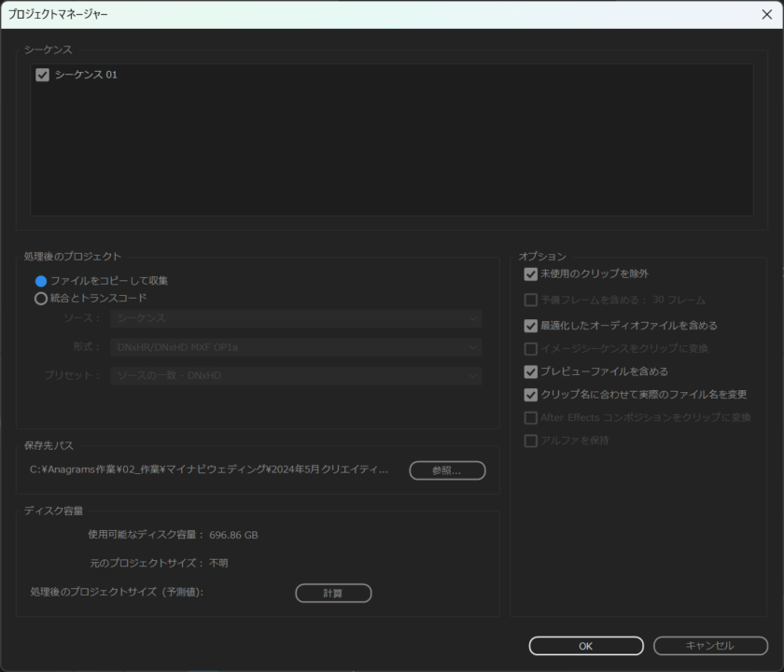
Task: Toggle クリップ名に合わせて実際のファイル名を変更
Action: pos(531,395)
